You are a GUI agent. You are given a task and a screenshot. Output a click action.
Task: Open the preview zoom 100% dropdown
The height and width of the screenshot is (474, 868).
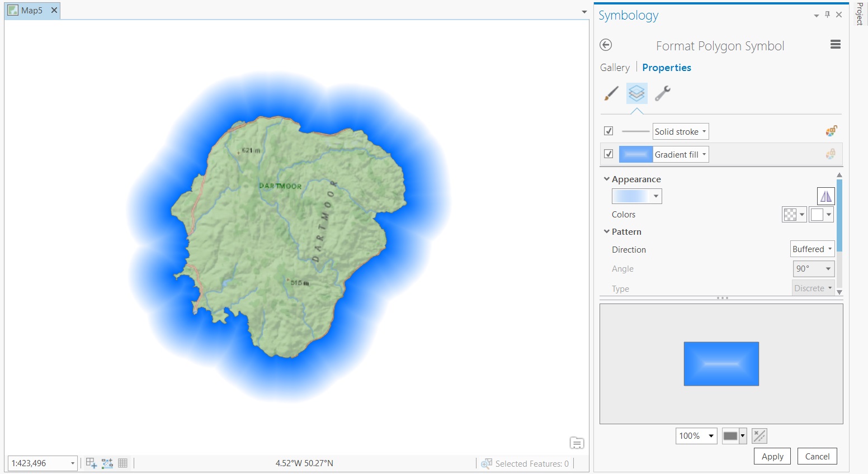[696, 436]
